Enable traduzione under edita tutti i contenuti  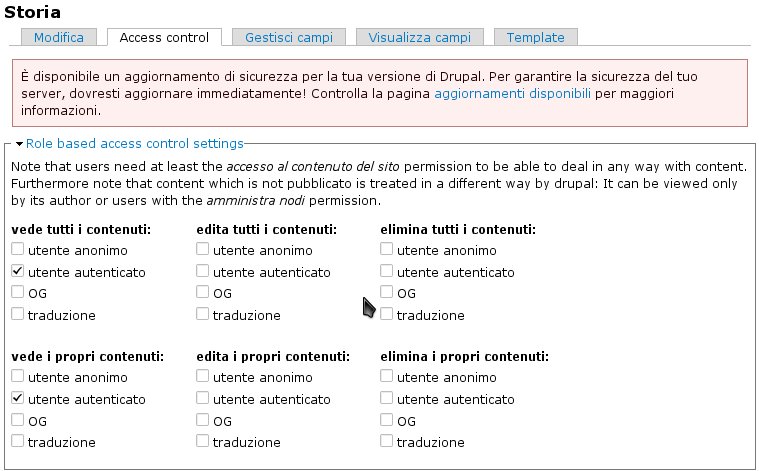point(203,314)
